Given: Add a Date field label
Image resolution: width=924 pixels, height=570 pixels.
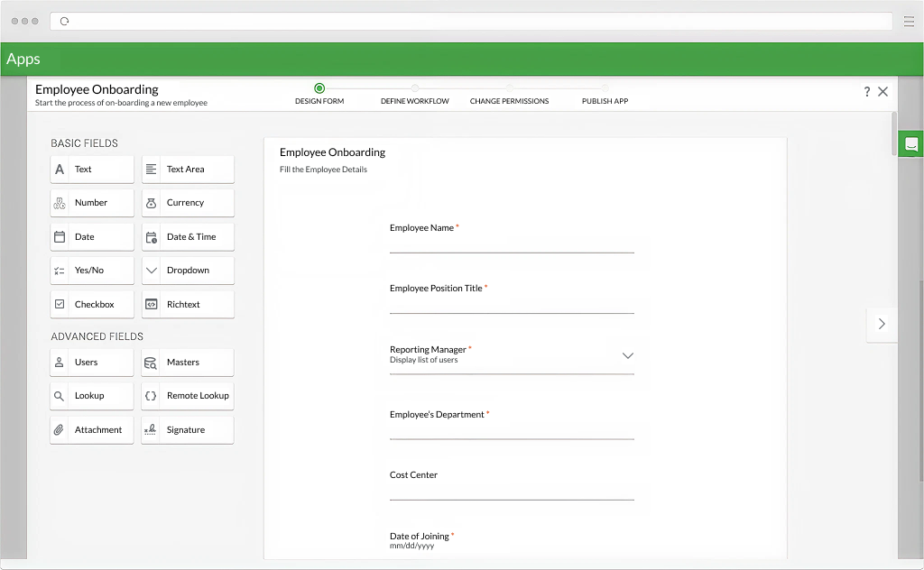Looking at the screenshot, I should click(x=84, y=237).
